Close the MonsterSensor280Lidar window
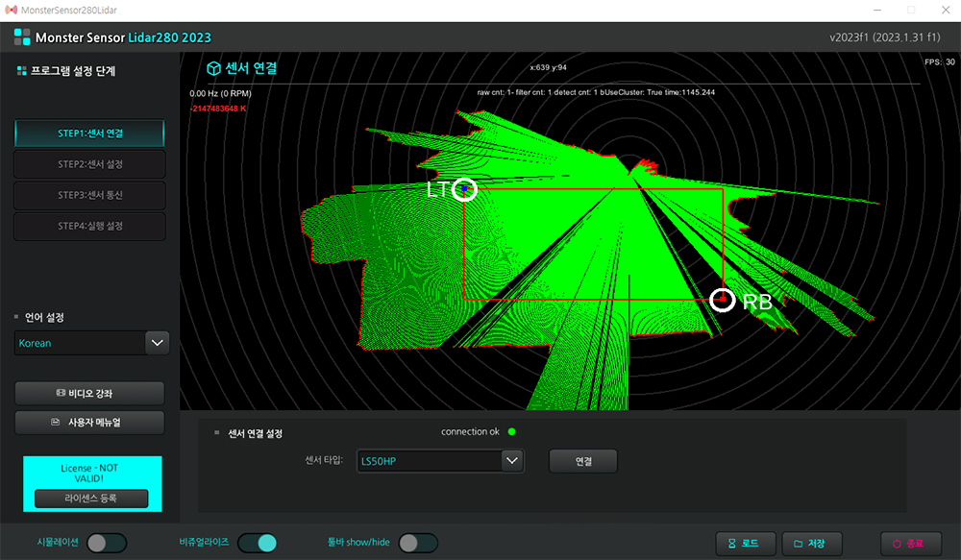 coord(946,10)
